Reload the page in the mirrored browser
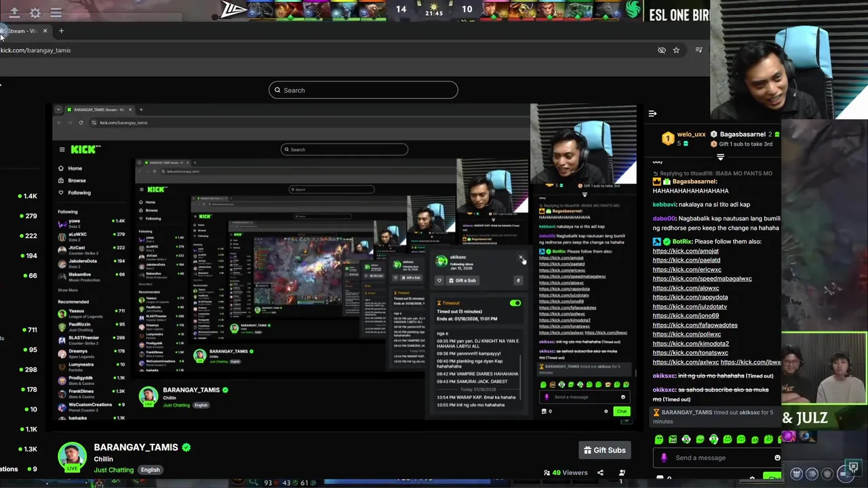868x488 pixels. 81,123
